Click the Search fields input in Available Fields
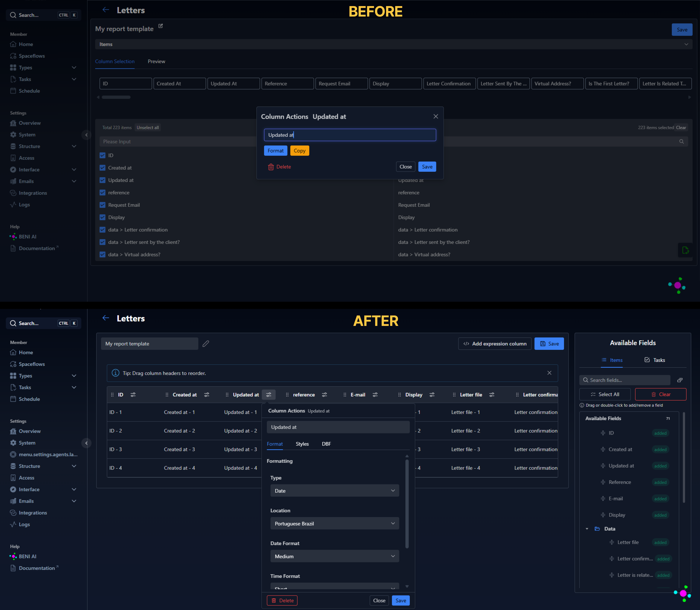Image resolution: width=700 pixels, height=610 pixels. pos(625,380)
